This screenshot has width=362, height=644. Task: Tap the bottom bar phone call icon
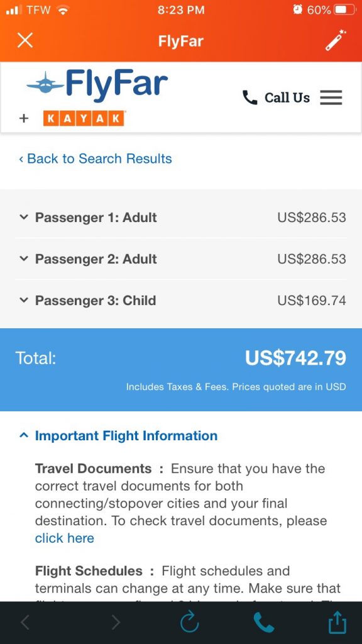point(263,622)
